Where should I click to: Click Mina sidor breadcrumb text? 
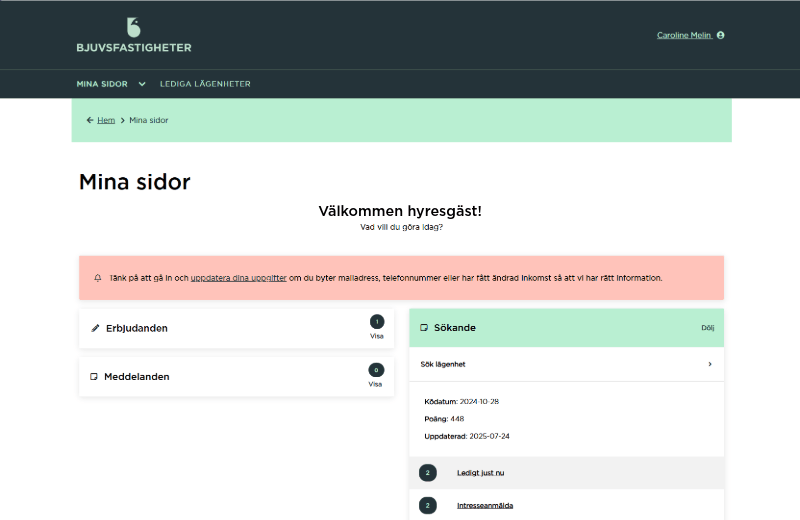point(148,120)
